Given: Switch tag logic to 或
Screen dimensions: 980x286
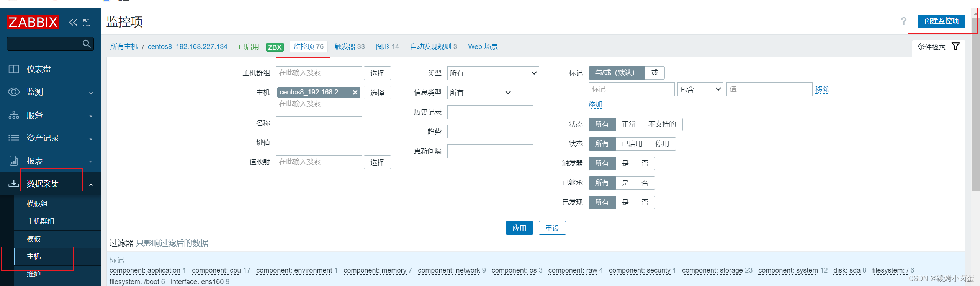Looking at the screenshot, I should 655,73.
